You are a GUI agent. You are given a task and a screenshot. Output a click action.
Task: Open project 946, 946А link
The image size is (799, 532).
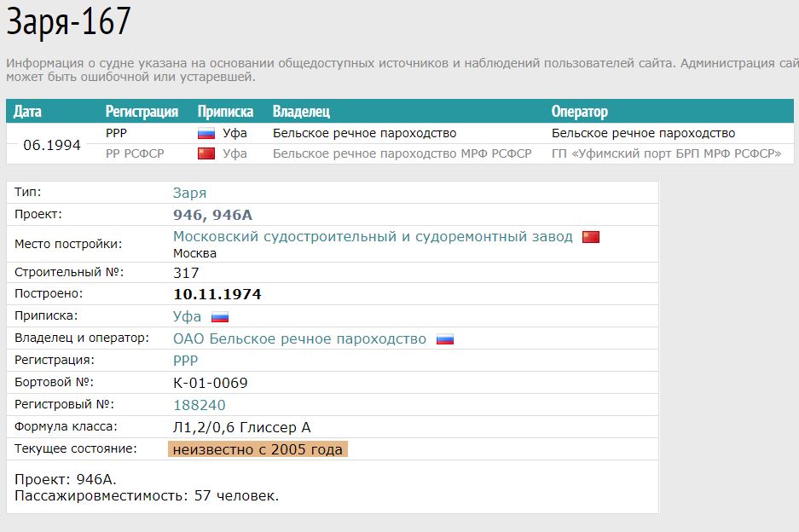(212, 215)
